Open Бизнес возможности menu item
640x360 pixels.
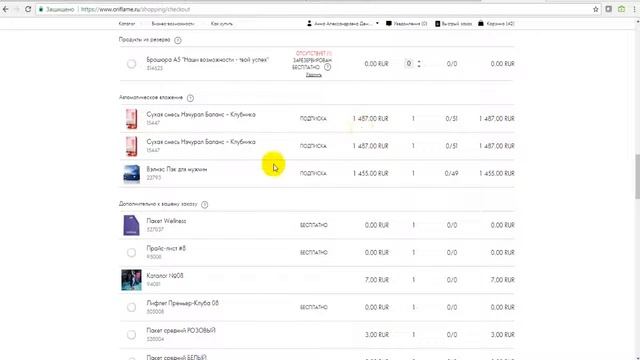coord(173,24)
